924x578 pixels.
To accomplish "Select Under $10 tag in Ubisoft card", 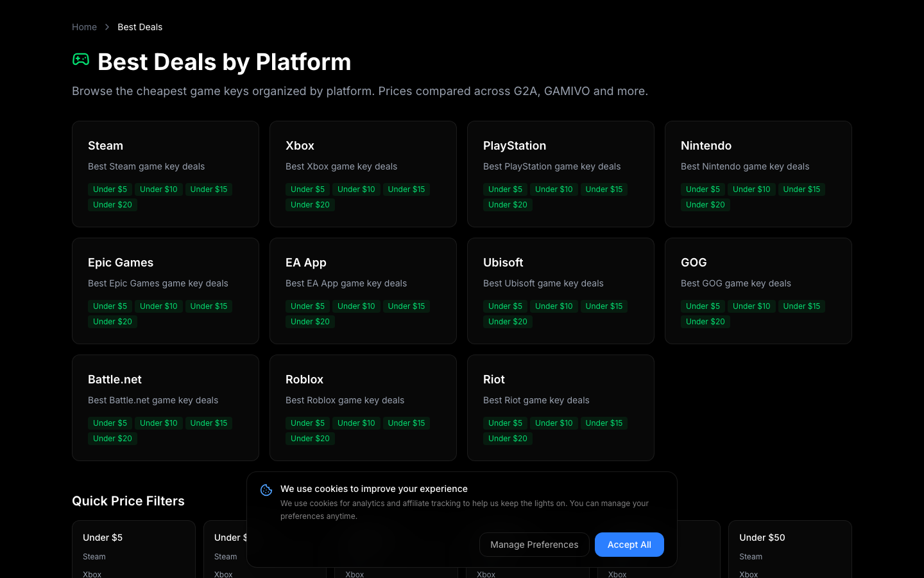I will (554, 306).
